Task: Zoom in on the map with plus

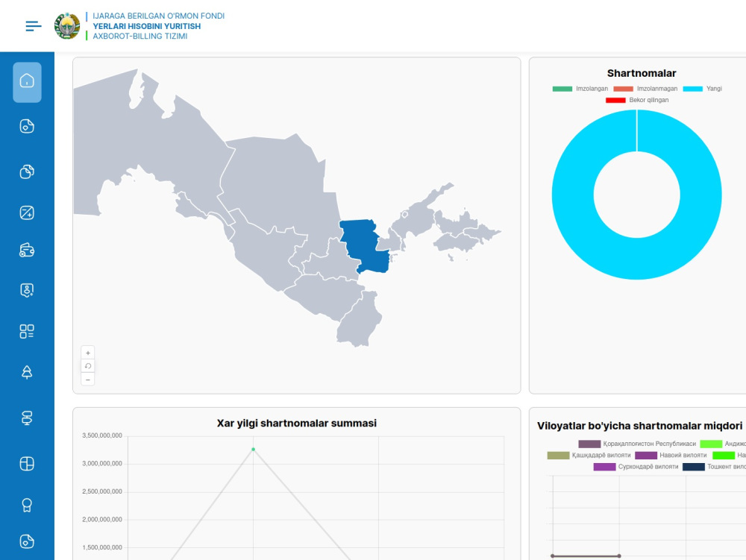Action: [87, 353]
